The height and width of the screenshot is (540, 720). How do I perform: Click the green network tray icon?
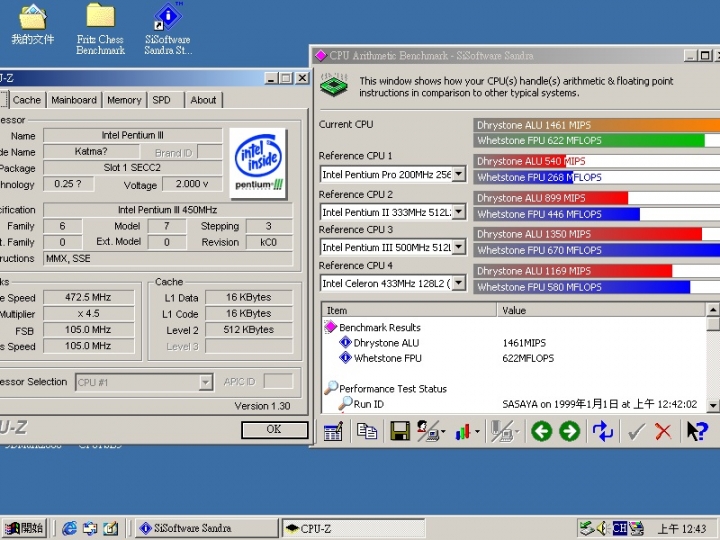pyautogui.click(x=587, y=529)
